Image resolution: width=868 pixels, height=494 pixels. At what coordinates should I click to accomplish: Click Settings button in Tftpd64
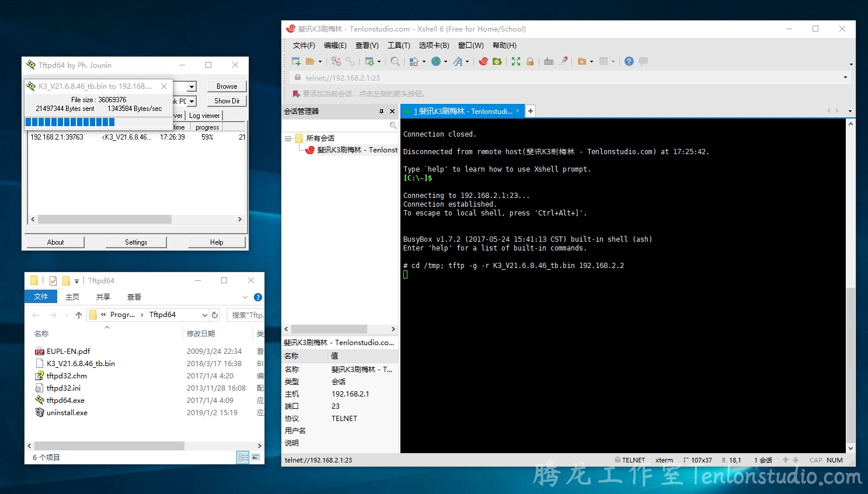click(136, 242)
